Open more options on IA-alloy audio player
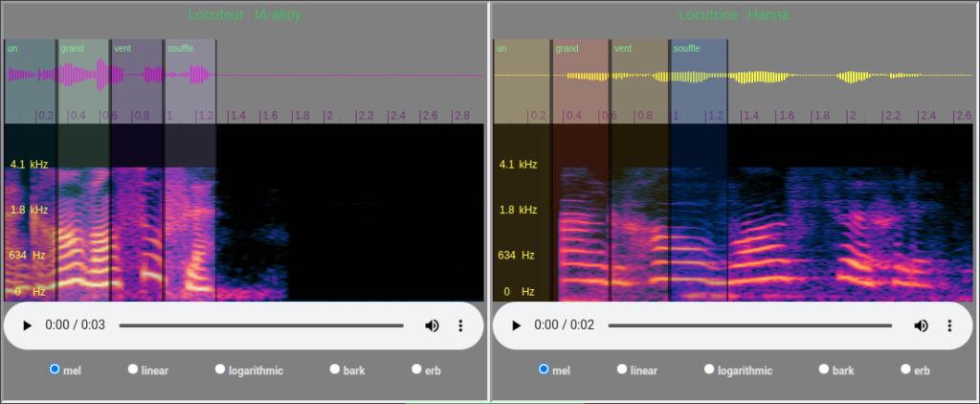Screen dimensions: 980x404 tap(460, 325)
